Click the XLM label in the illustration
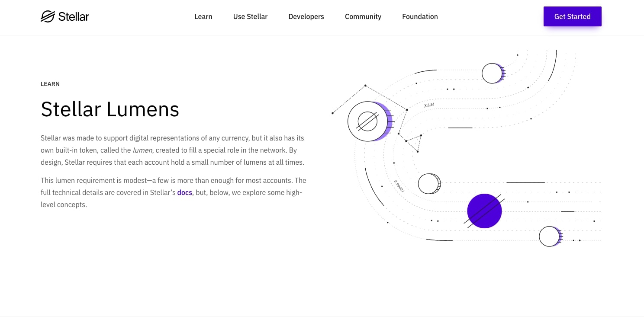644x329 pixels. (x=428, y=105)
